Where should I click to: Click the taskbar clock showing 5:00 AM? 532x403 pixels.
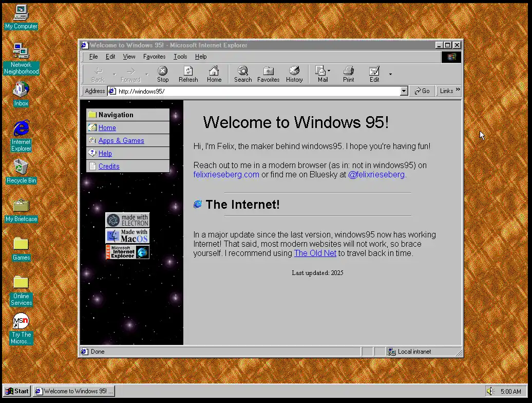click(510, 392)
